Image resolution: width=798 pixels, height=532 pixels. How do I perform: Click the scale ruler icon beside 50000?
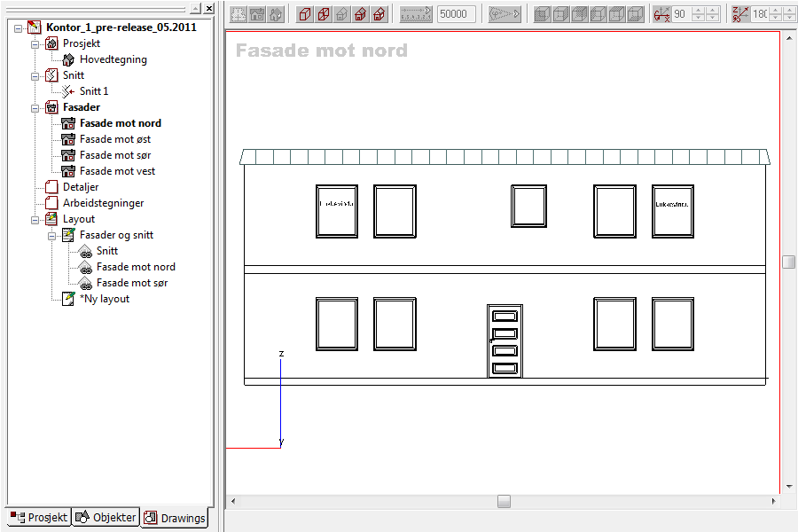(415, 14)
